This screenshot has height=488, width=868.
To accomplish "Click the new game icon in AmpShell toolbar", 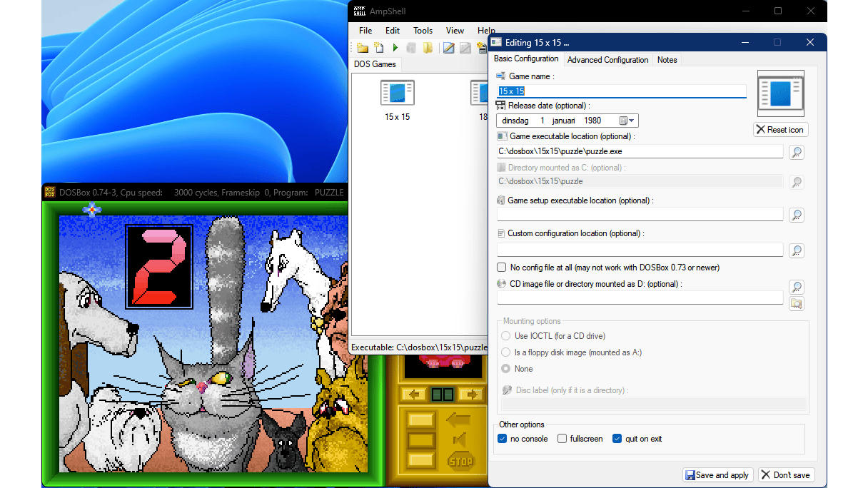I will pyautogui.click(x=379, y=48).
